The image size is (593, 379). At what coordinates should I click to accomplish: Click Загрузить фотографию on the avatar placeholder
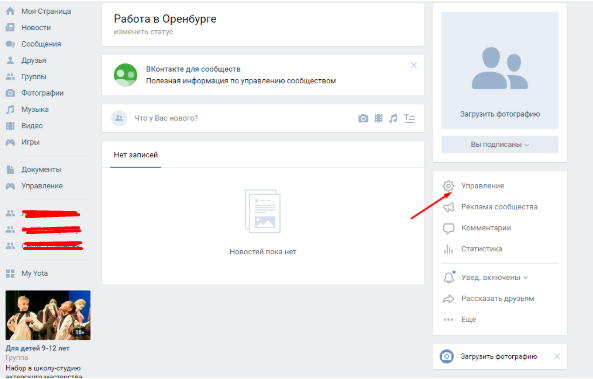(x=500, y=114)
